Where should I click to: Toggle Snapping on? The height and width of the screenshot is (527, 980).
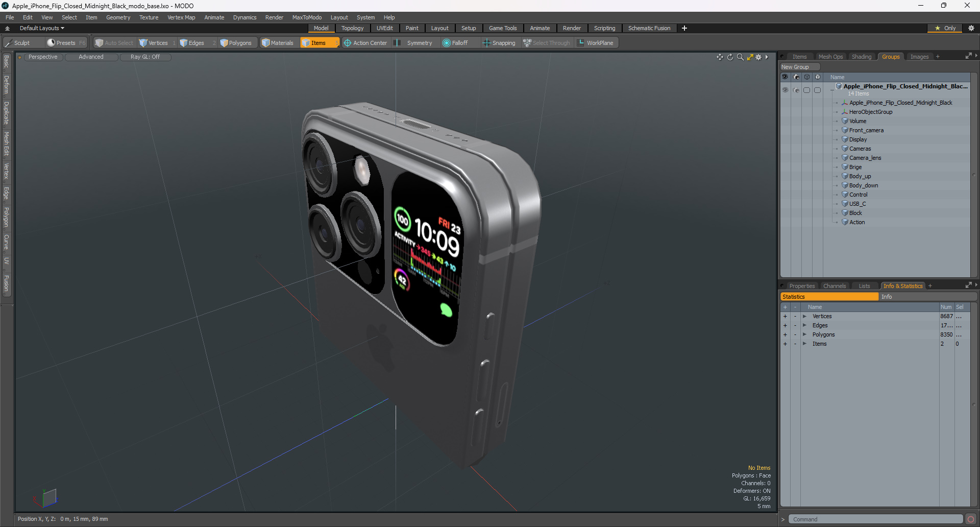(499, 43)
